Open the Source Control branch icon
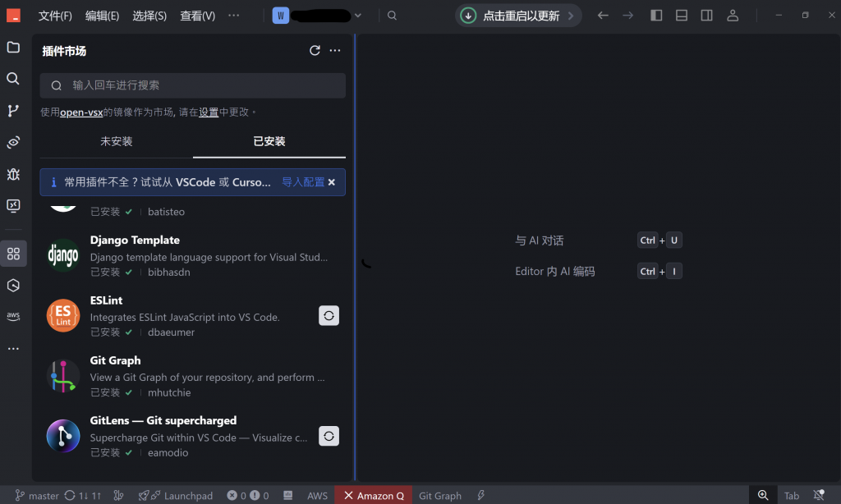 (x=13, y=111)
